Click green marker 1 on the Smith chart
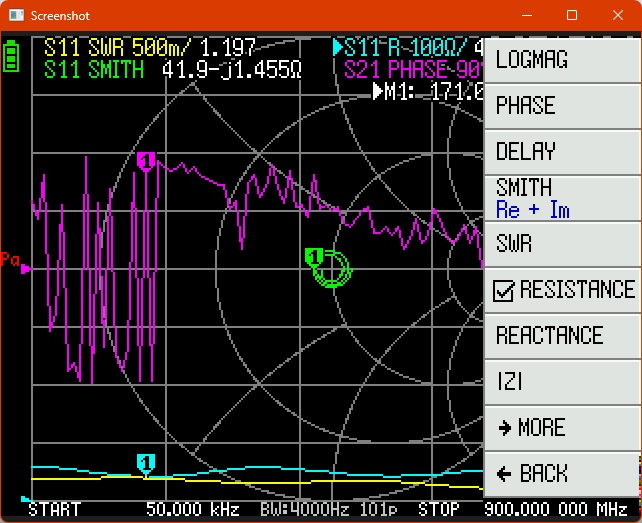642x523 pixels. tap(314, 257)
